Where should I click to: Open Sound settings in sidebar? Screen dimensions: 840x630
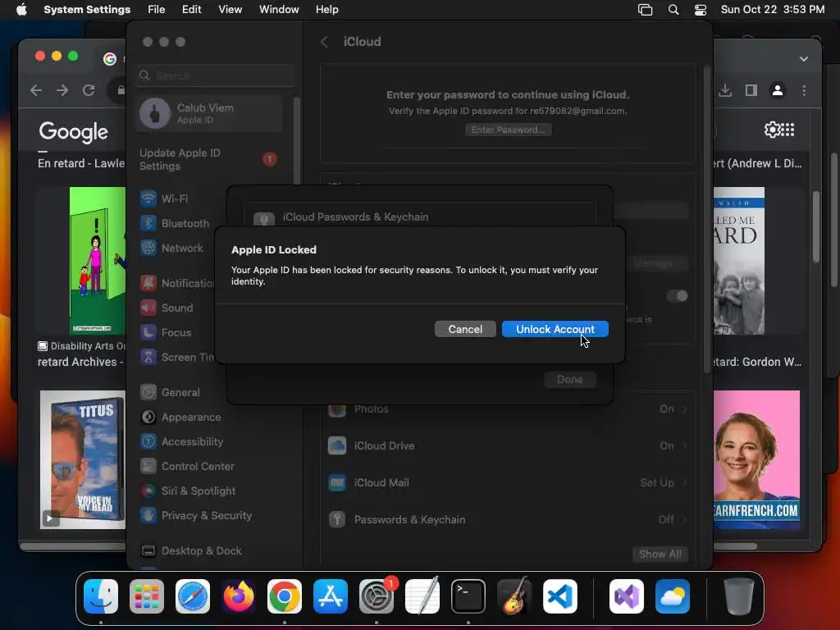coord(177,308)
